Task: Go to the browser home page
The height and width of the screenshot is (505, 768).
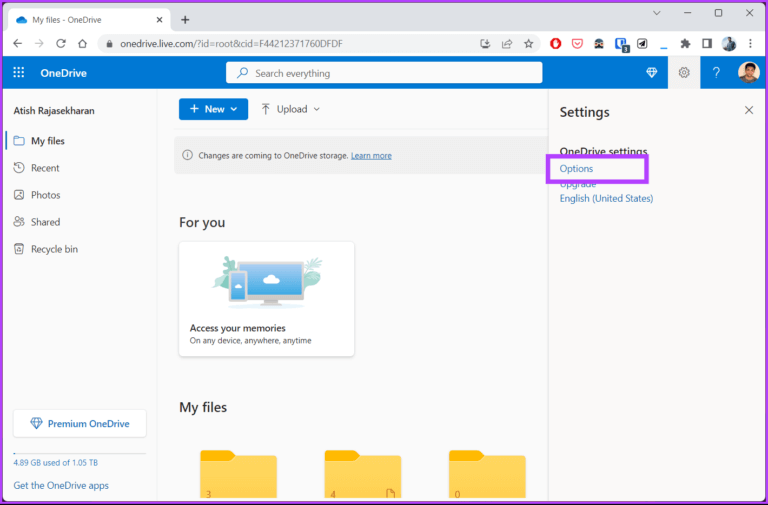Action: [x=82, y=44]
